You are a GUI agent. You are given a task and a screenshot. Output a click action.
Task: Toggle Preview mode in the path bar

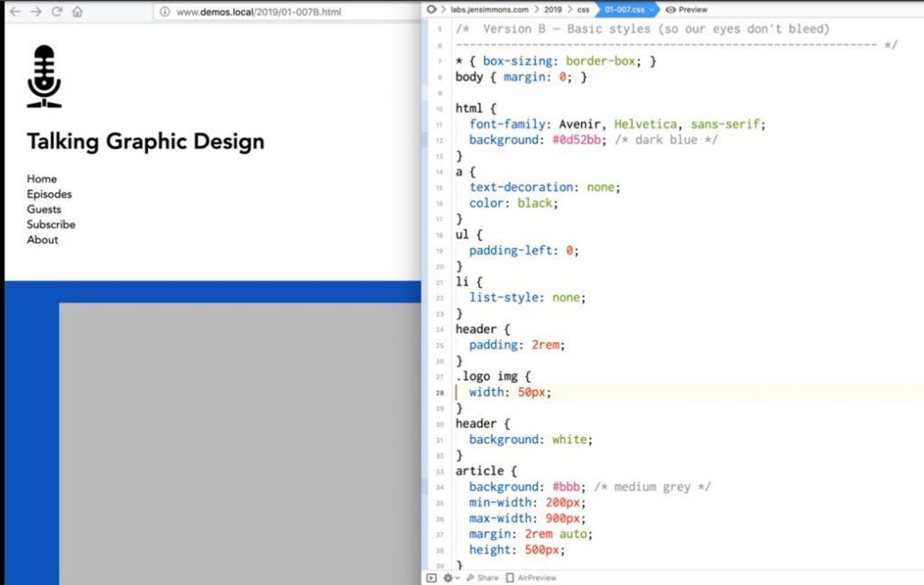click(x=688, y=9)
